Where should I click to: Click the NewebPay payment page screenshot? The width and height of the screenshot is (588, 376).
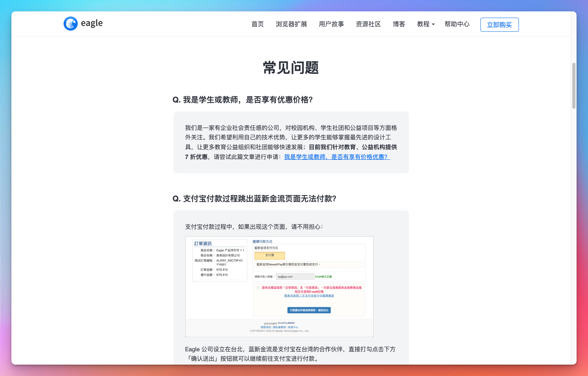(x=279, y=287)
